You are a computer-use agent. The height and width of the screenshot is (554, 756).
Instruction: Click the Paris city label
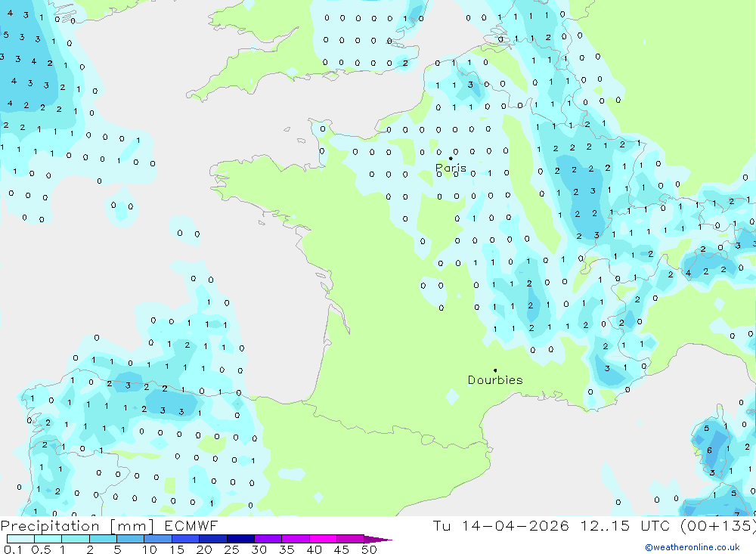click(x=451, y=168)
